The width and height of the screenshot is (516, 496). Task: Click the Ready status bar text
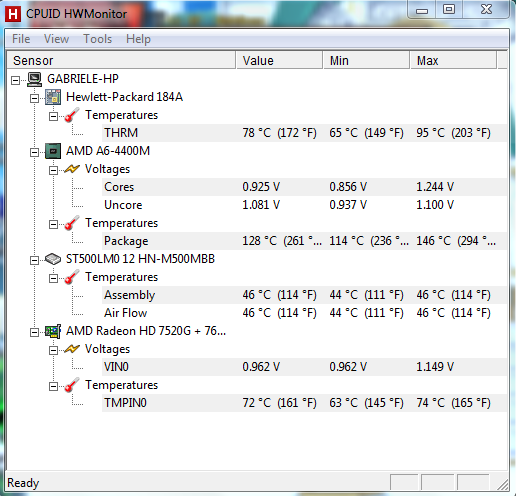coord(23,483)
